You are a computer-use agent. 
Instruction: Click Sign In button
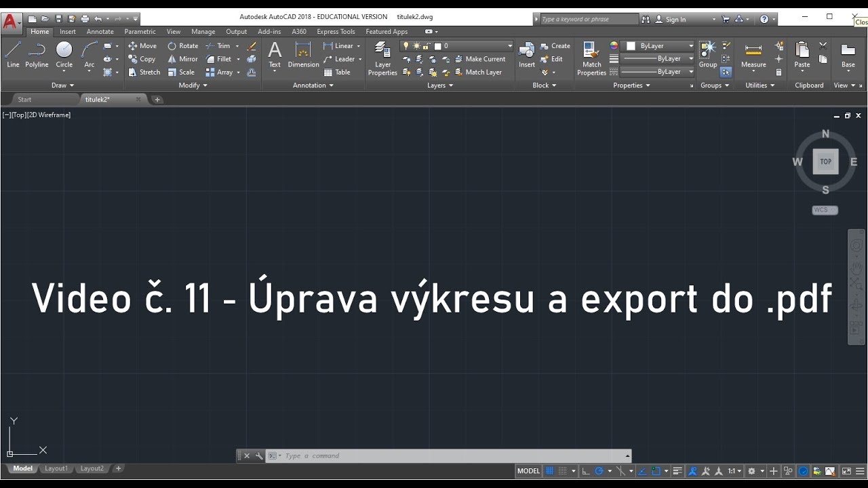[670, 19]
